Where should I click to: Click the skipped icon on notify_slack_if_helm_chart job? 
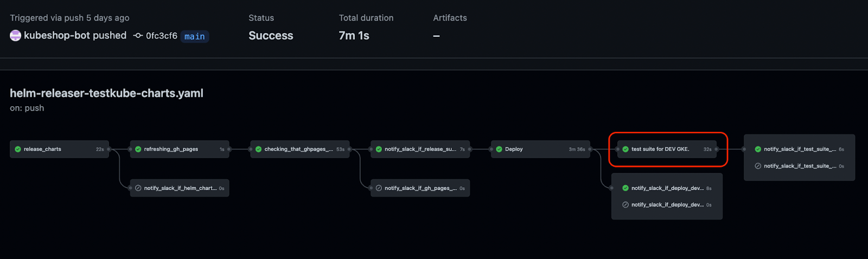pyautogui.click(x=138, y=188)
